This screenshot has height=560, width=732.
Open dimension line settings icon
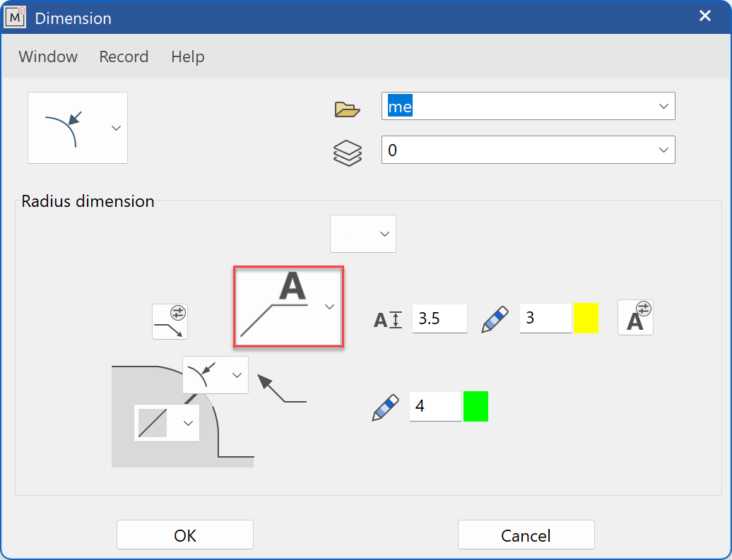170,322
